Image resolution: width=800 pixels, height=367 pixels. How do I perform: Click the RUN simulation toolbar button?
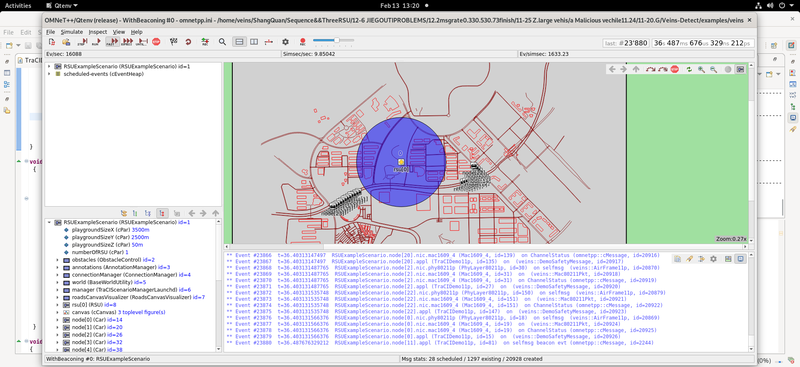click(96, 42)
